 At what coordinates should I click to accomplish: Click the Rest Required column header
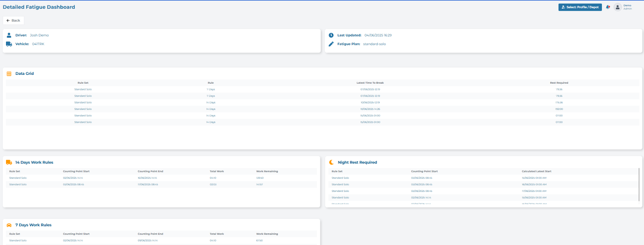pos(559,83)
